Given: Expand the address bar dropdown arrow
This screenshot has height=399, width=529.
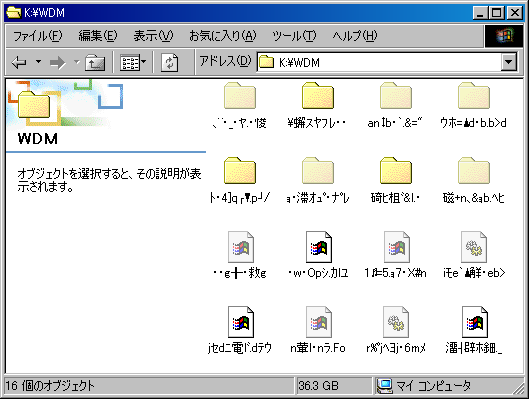Looking at the screenshot, I should [x=509, y=62].
